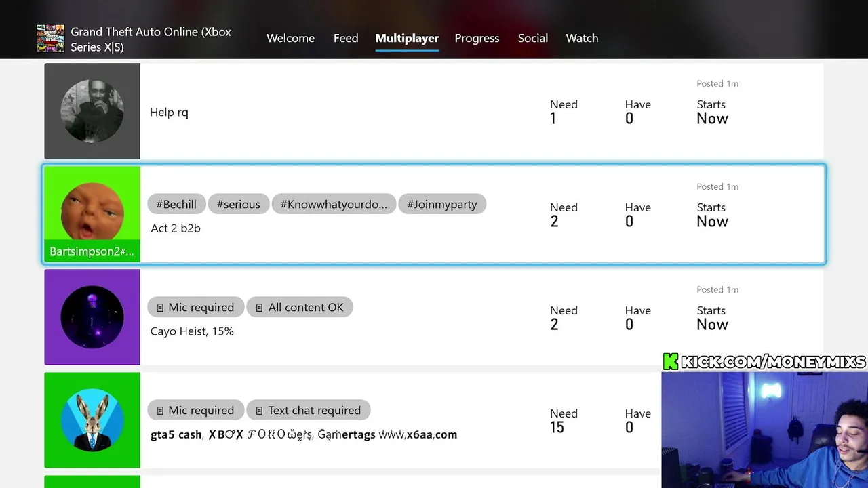Screen dimensions: 868x488
Task: Click Starts Now on Help rq post
Action: point(712,112)
